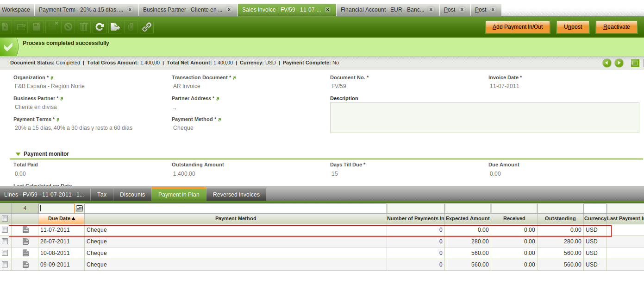Click the Received column header
Viewport: 644px width, 286px height.
tap(514, 218)
